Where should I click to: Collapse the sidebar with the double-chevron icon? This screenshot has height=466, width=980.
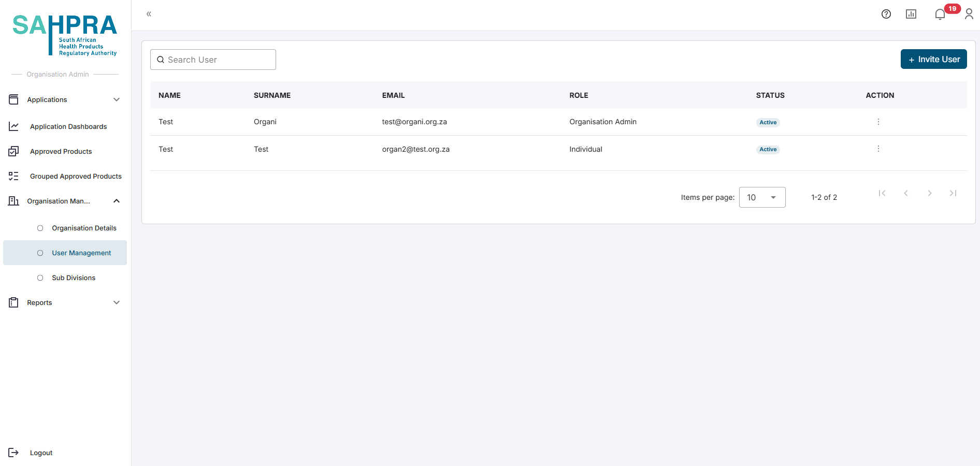click(x=149, y=14)
